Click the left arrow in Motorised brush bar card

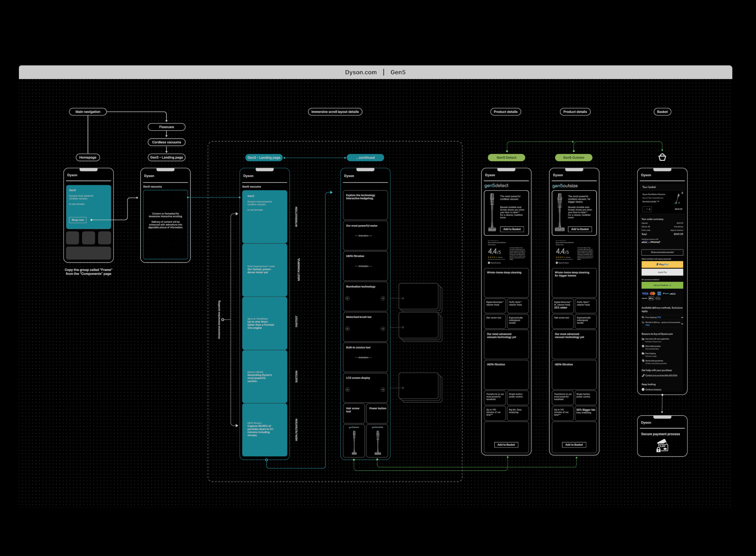click(x=348, y=329)
